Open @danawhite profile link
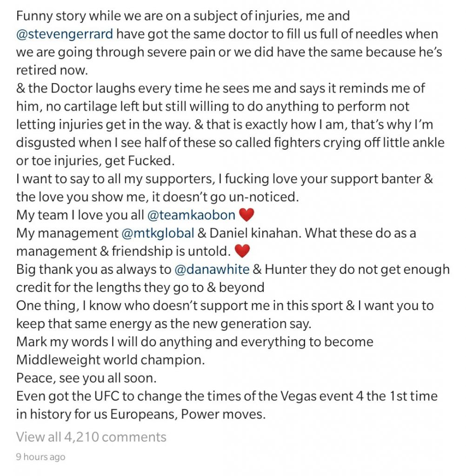Image resolution: width=466 pixels, height=476 pixels. tap(212, 269)
